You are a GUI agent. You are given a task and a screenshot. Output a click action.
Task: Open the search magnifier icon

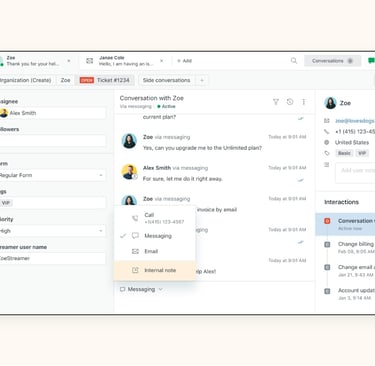[294, 61]
